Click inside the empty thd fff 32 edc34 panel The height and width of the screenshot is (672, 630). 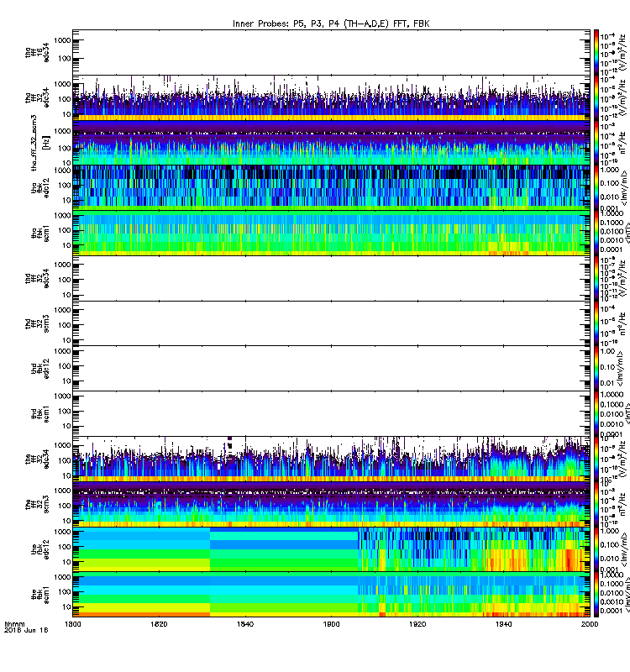pos(331,279)
